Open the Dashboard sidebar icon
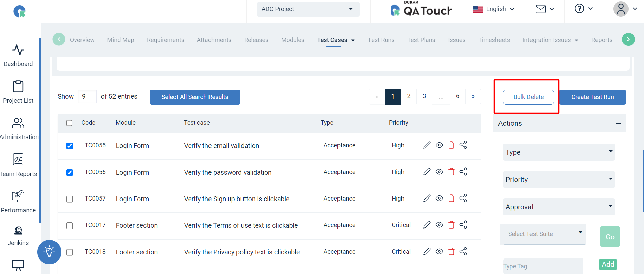Image resolution: width=644 pixels, height=274 pixels. 18,50
